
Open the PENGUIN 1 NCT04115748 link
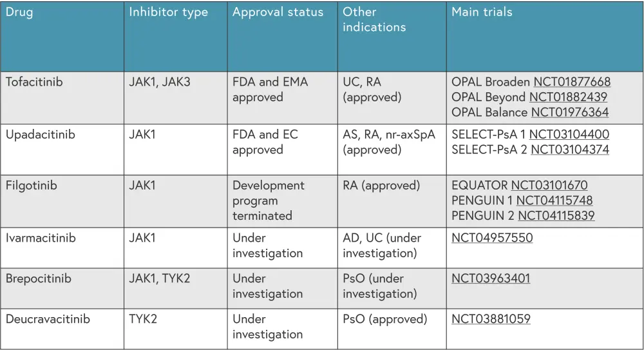[554, 200]
